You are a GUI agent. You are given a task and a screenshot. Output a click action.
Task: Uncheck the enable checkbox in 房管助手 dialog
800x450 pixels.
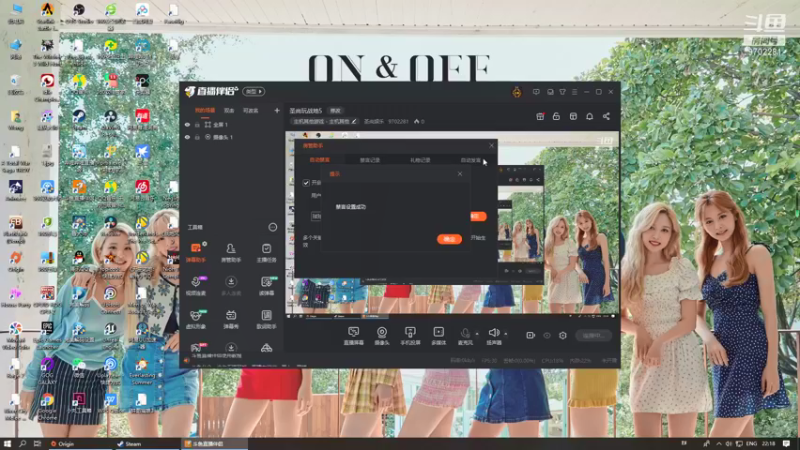pyautogui.click(x=306, y=183)
